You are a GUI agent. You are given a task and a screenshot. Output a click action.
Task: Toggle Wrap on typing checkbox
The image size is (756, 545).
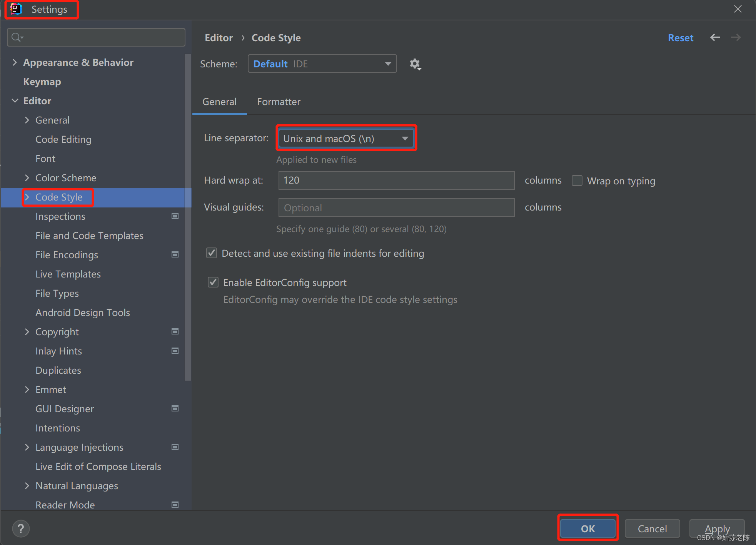tap(577, 181)
